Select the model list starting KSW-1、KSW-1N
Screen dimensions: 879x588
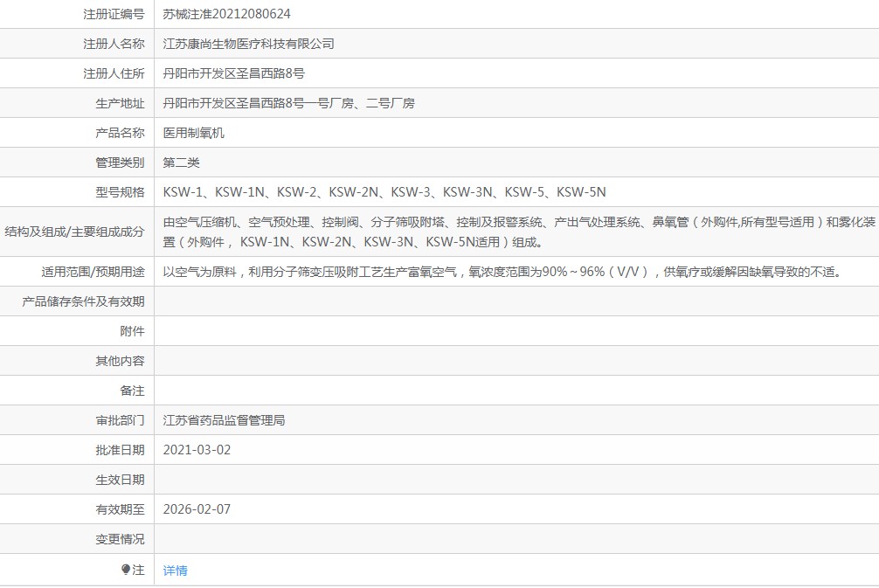click(x=384, y=192)
